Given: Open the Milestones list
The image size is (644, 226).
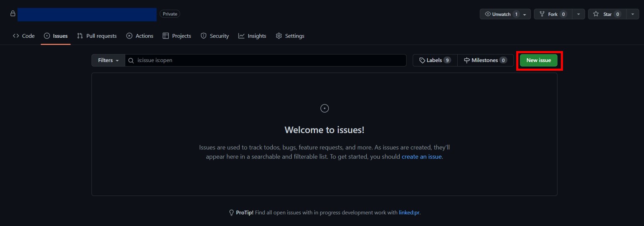Looking at the screenshot, I should tap(485, 60).
